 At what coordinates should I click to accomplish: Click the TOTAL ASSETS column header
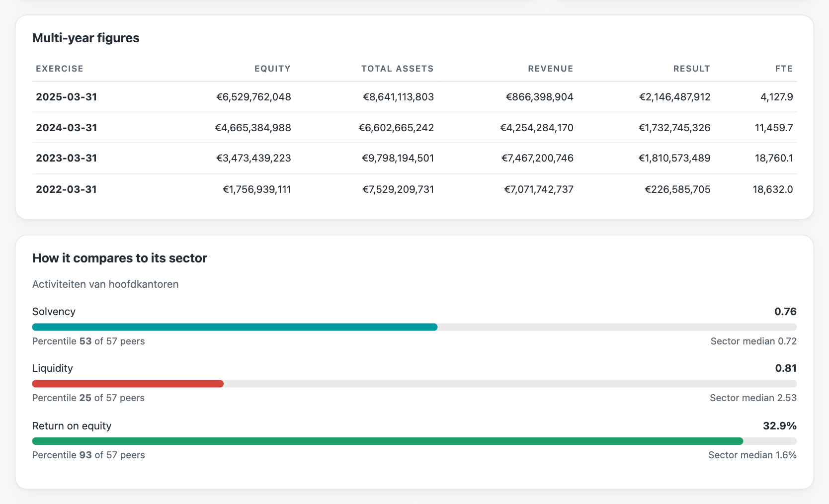[x=397, y=69]
